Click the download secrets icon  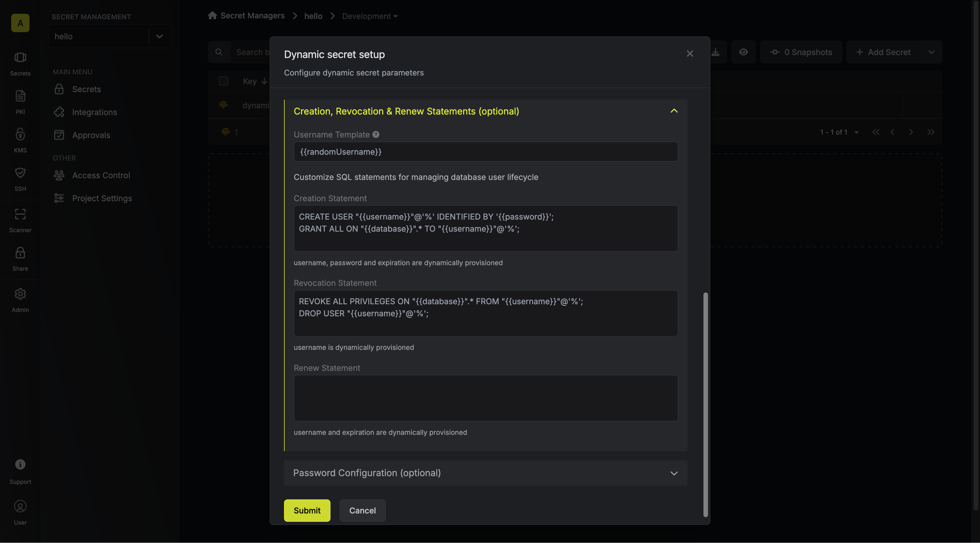tap(715, 52)
